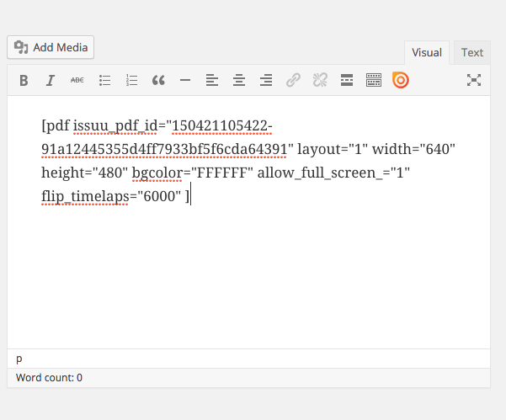Click the Add Media button
Image resolution: width=506 pixels, height=420 pixels.
click(51, 47)
